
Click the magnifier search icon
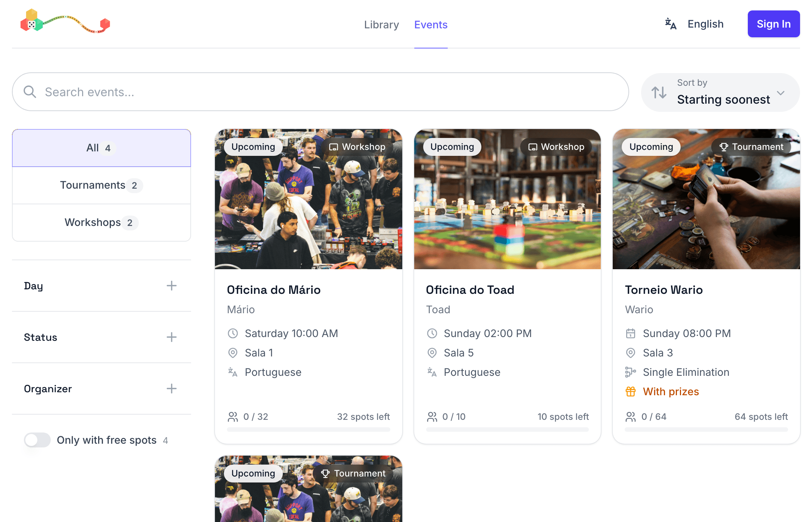click(30, 92)
